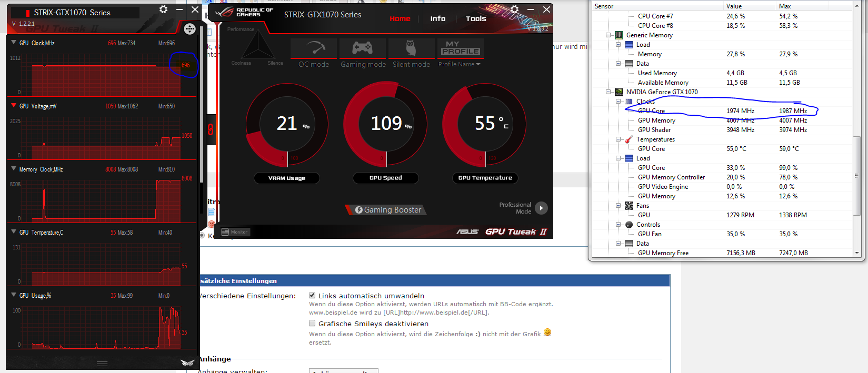Click the VRAM Usage 21% gauge
The image size is (868, 373).
click(287, 125)
